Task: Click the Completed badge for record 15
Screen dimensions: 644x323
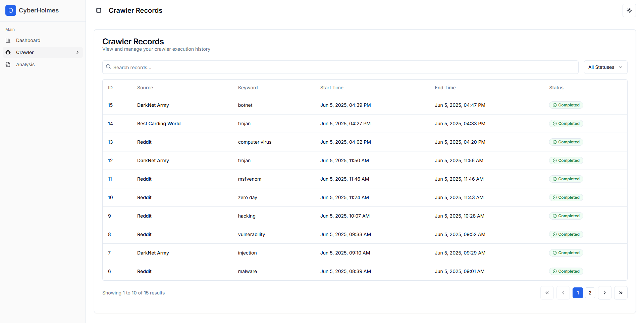Action: [x=566, y=105]
